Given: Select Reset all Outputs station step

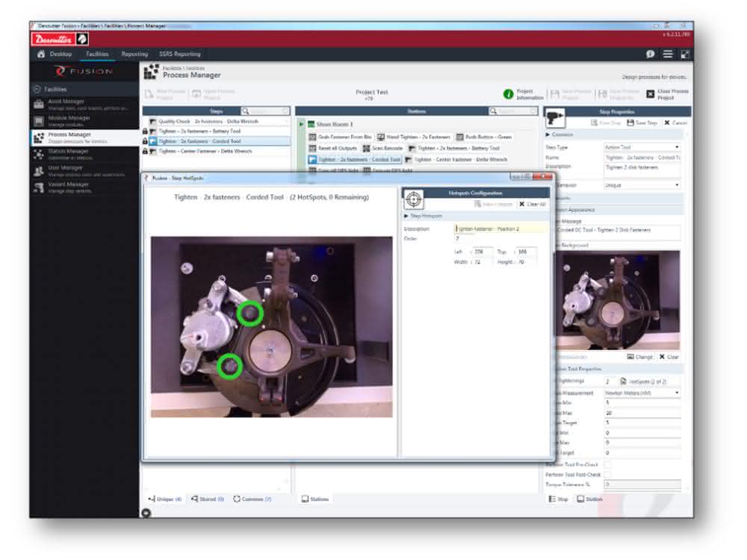Looking at the screenshot, I should point(332,148).
